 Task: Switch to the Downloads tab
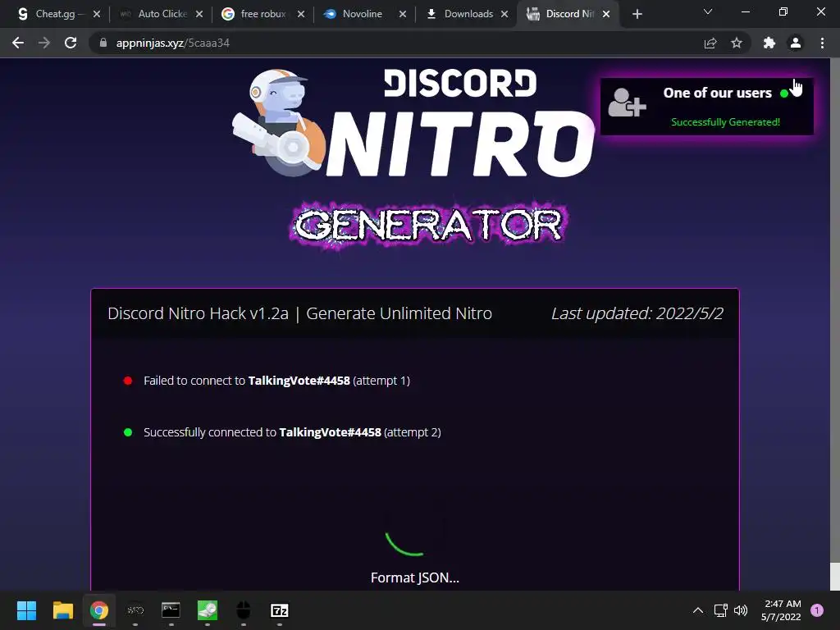click(x=465, y=14)
